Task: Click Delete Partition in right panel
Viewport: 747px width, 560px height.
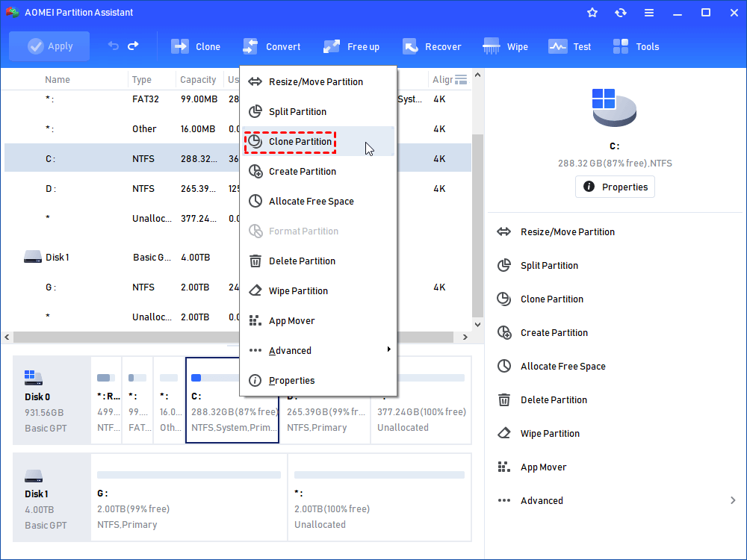Action: tap(542, 400)
